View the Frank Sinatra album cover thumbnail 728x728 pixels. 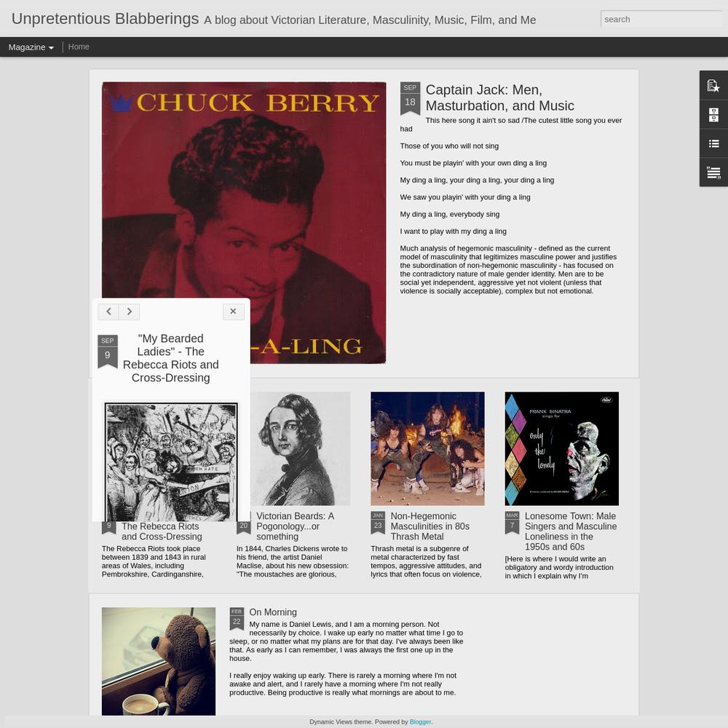pos(561,448)
